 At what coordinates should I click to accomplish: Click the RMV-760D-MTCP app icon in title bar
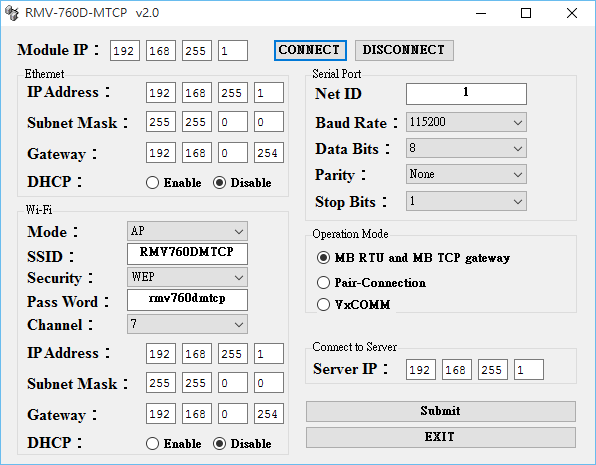(11, 13)
